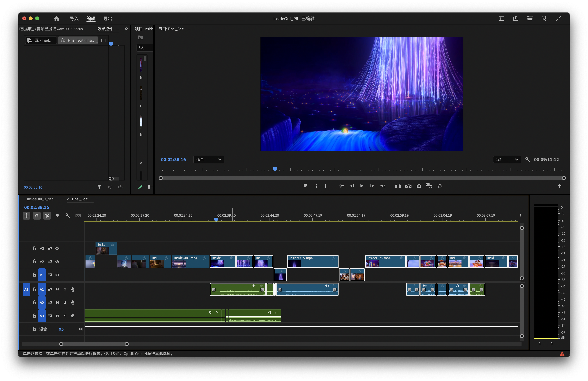
Task: Toggle snap in timeline
Action: [x=37, y=216]
